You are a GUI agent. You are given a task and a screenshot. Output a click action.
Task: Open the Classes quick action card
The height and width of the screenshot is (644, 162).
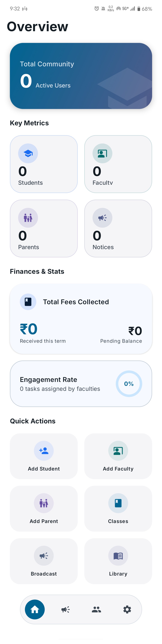click(x=118, y=509)
